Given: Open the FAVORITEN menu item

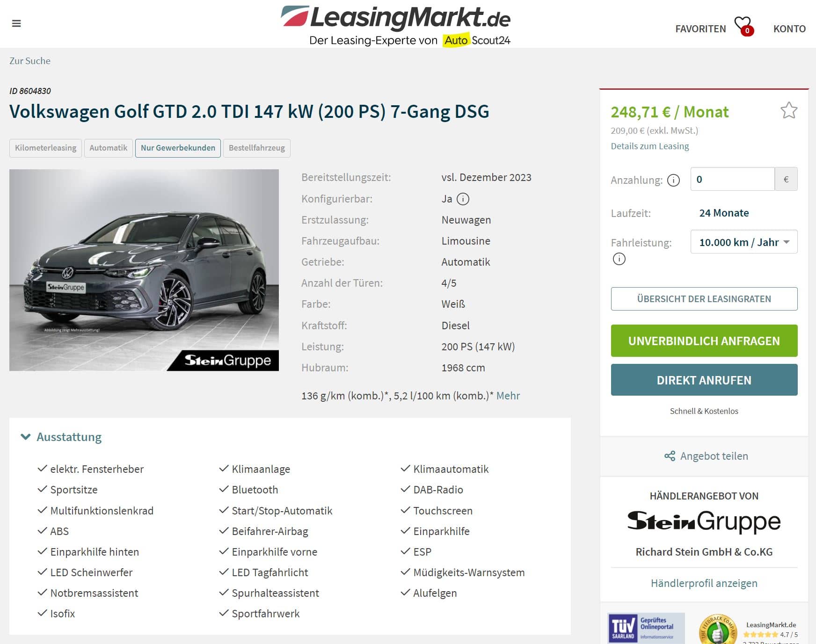Looking at the screenshot, I should (700, 29).
